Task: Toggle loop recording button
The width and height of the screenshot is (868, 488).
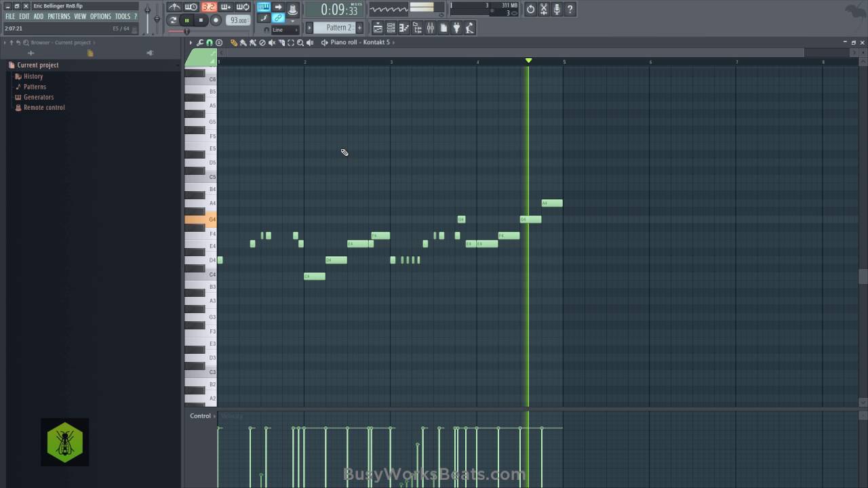Action: click(x=243, y=7)
